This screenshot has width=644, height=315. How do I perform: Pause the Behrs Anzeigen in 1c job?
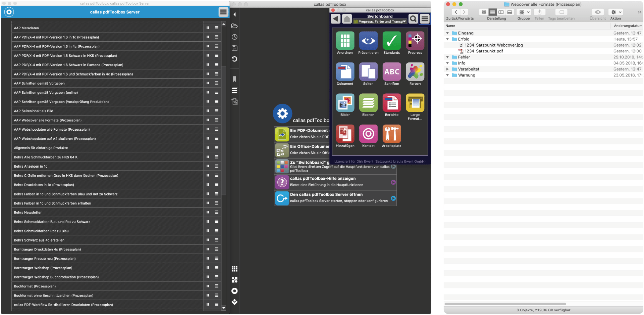(x=208, y=166)
